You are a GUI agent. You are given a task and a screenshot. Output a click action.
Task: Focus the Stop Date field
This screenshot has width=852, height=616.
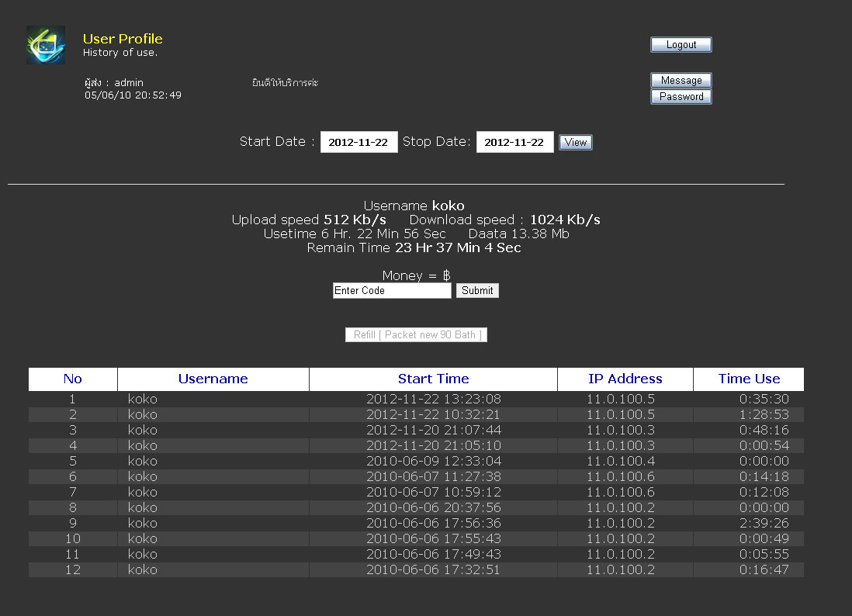[514, 142]
